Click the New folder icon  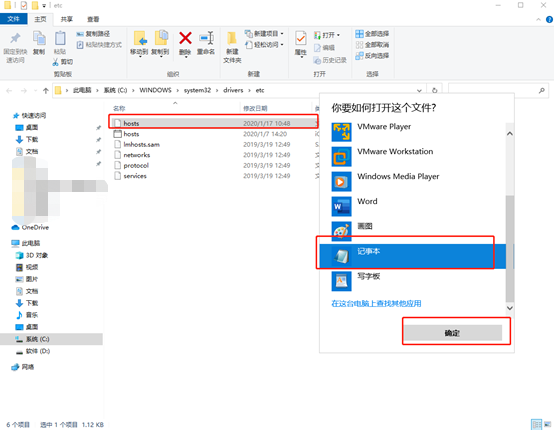[232, 38]
